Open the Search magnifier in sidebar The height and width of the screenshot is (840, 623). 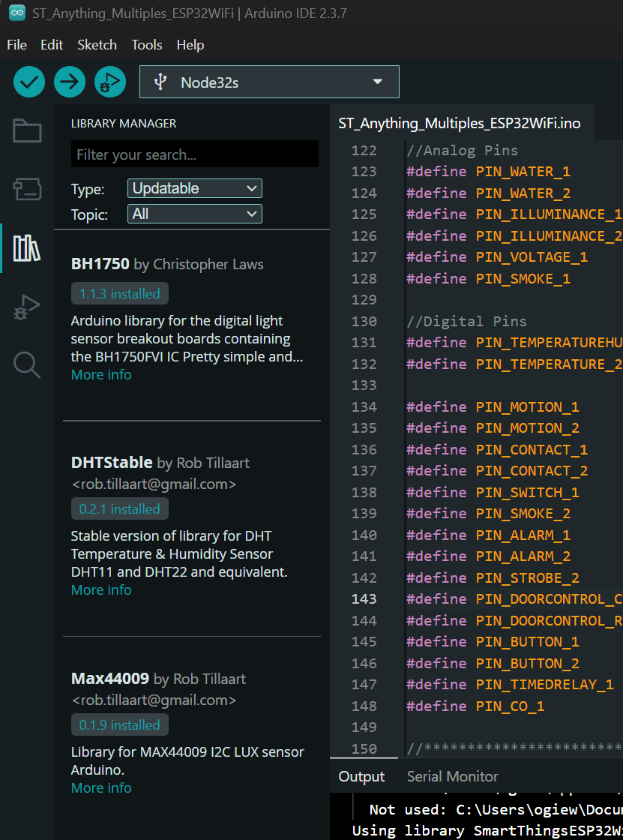pyautogui.click(x=27, y=365)
